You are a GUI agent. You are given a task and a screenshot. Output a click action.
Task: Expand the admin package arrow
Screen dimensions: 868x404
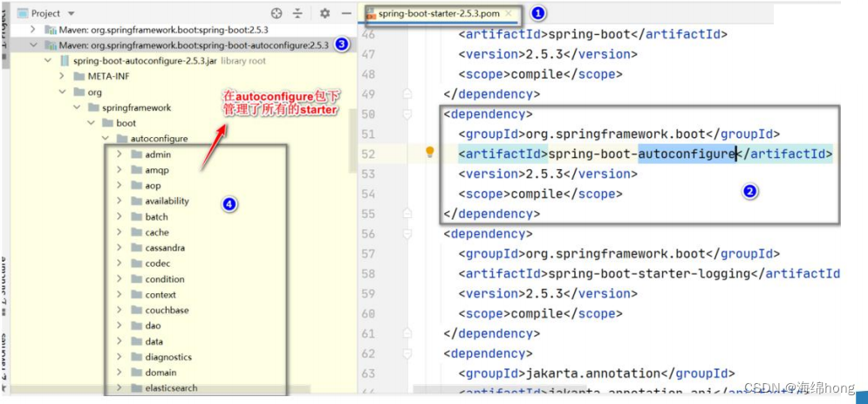pos(119,154)
